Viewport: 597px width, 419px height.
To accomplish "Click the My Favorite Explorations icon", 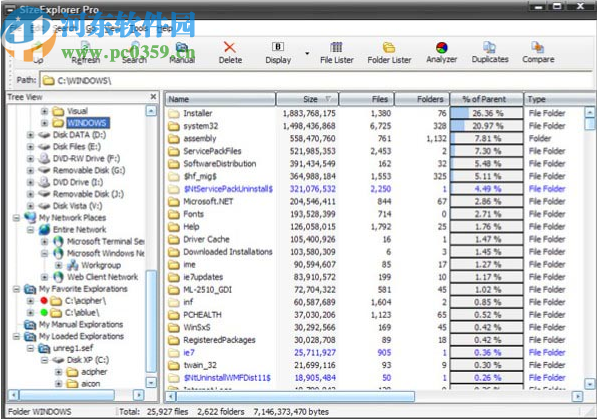I will (30, 289).
